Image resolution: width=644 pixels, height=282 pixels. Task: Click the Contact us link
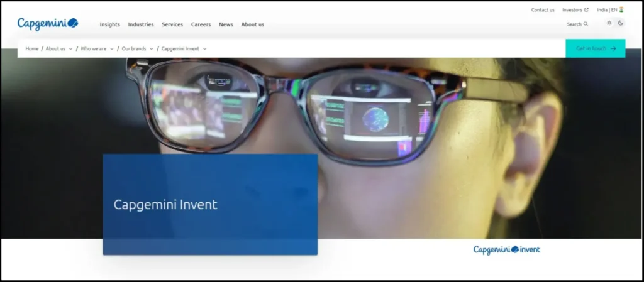[x=543, y=10]
